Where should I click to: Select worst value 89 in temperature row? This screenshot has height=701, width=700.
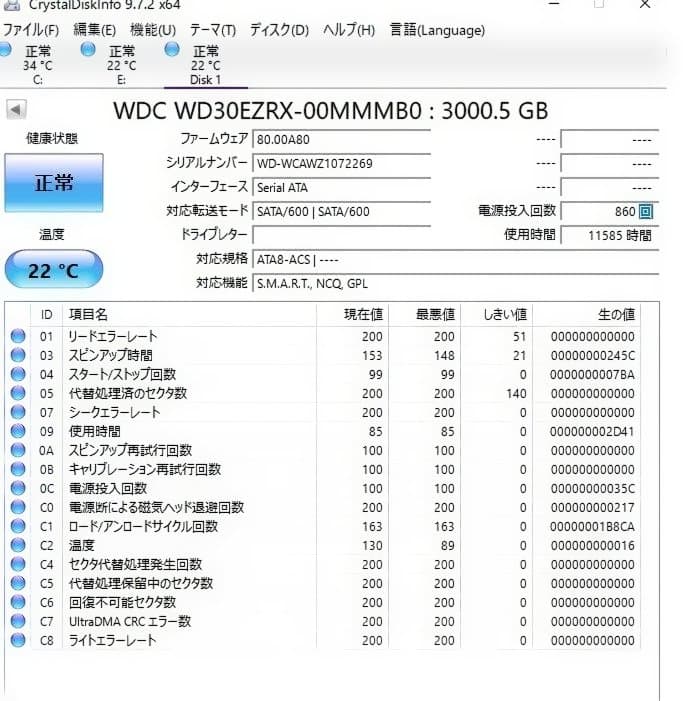tap(448, 545)
